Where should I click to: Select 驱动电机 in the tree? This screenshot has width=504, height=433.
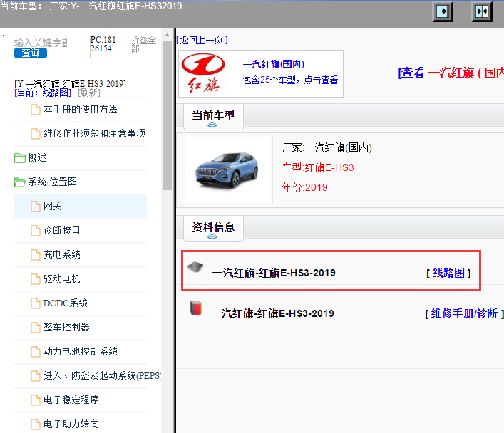[62, 278]
